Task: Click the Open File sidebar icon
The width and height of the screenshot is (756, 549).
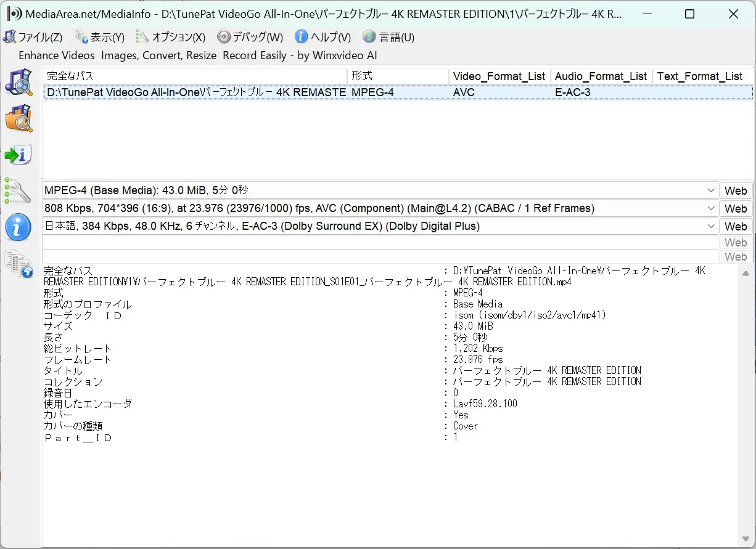Action: [x=19, y=82]
